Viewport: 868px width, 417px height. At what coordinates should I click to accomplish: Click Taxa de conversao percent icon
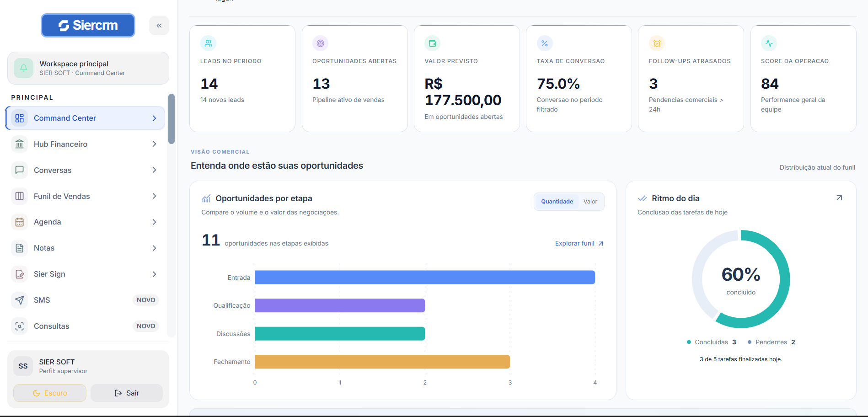[545, 43]
